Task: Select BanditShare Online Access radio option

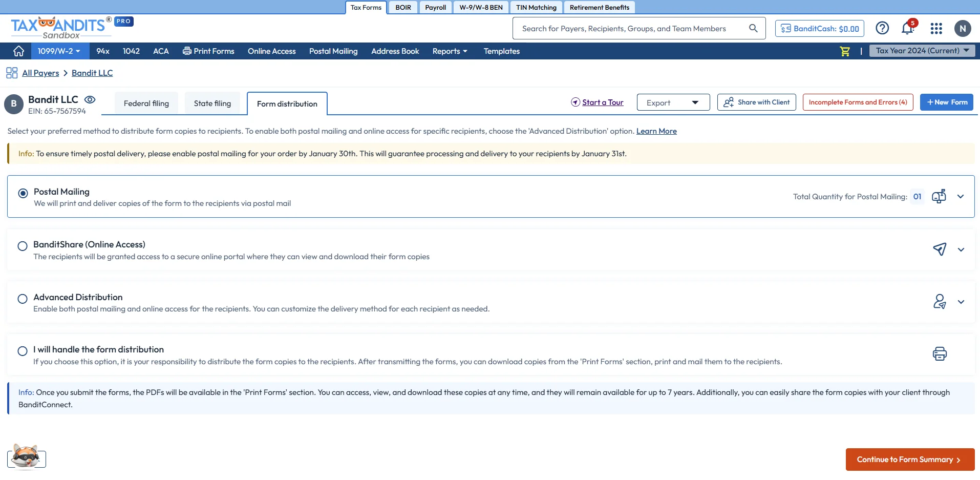Action: click(23, 246)
